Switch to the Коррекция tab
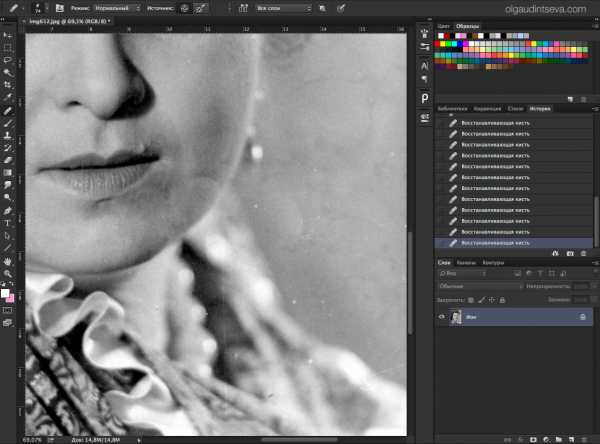Viewport: 600px width, 444px height. (x=487, y=109)
